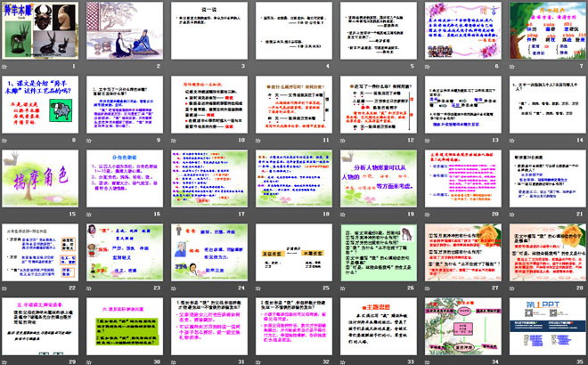Click the animation star under slide 23
This screenshot has width=588, height=365.
pos(89,288)
